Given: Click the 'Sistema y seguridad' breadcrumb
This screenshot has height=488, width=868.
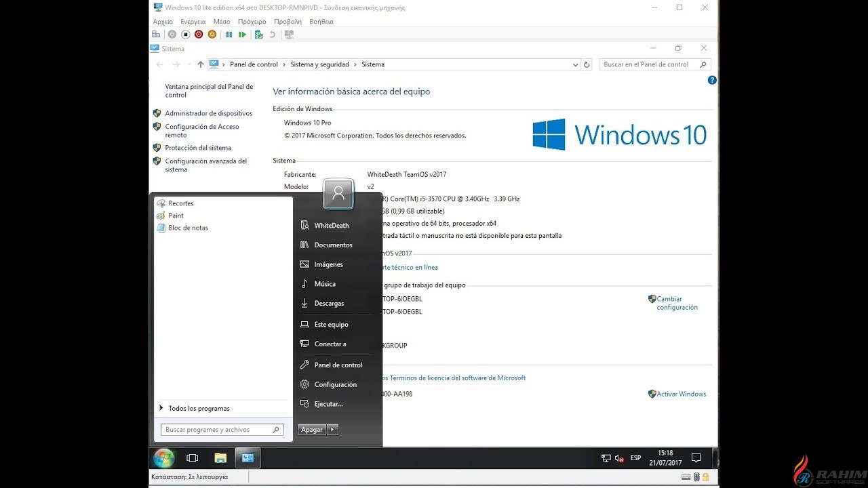Looking at the screenshot, I should pos(319,64).
